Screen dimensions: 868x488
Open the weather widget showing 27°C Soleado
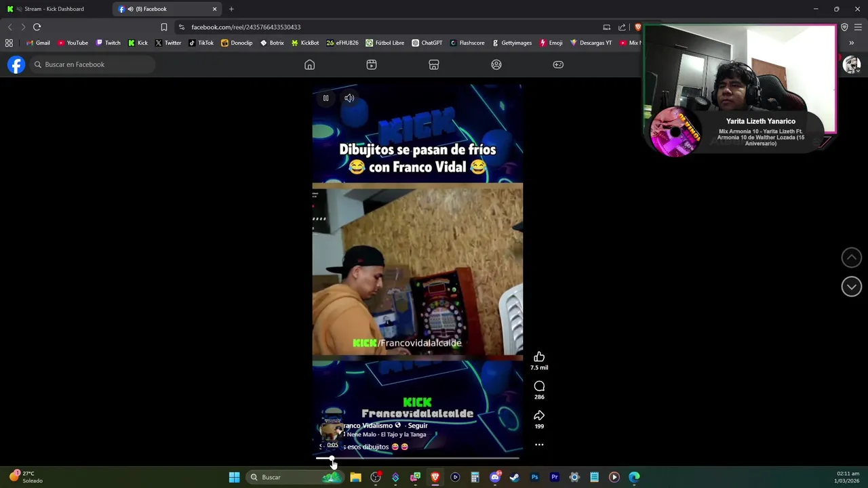26,477
